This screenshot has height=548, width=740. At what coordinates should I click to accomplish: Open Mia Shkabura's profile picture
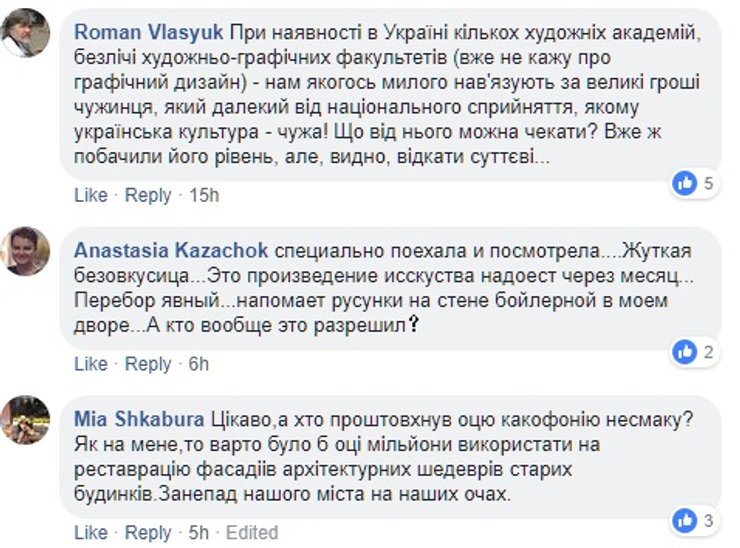pos(25,420)
